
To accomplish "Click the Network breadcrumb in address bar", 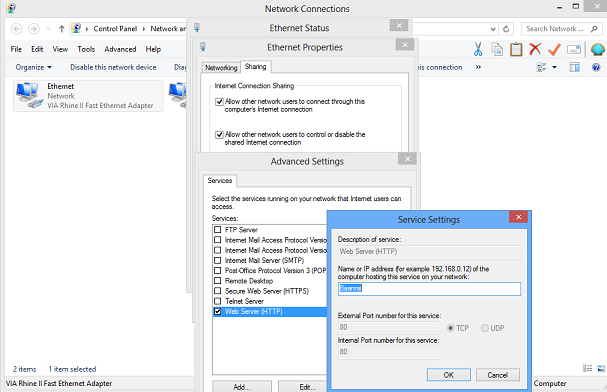I will pos(168,29).
